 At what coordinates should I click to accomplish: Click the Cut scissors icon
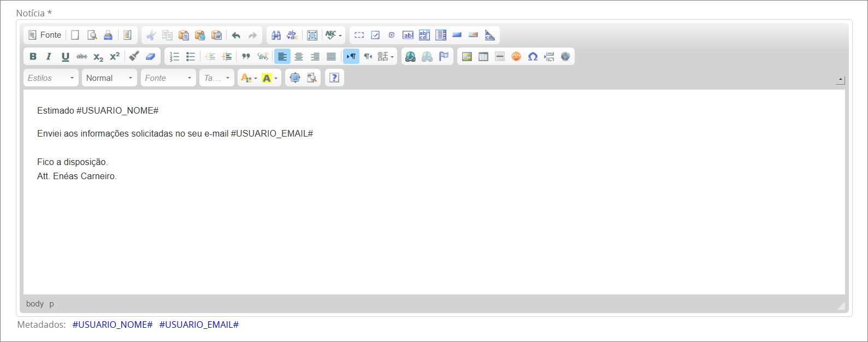(x=151, y=35)
